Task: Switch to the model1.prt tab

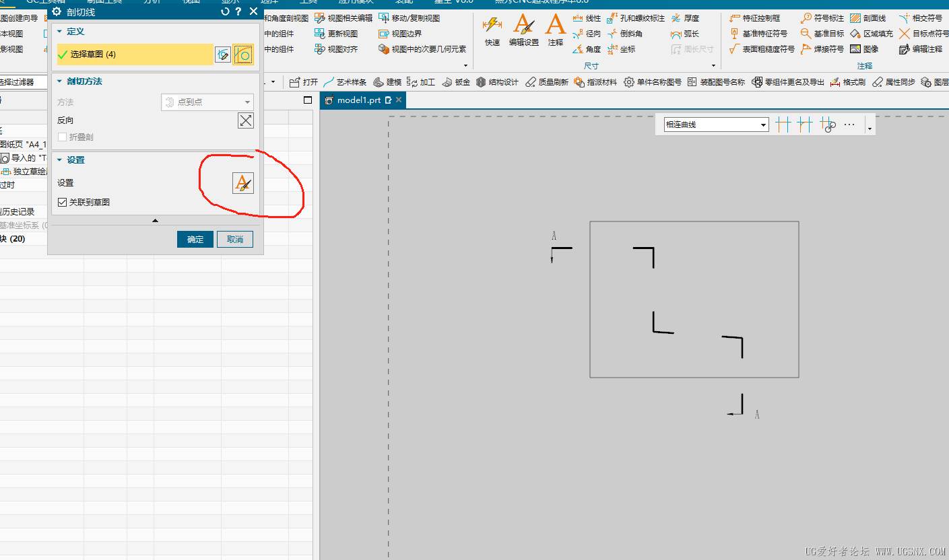Action: coord(358,100)
